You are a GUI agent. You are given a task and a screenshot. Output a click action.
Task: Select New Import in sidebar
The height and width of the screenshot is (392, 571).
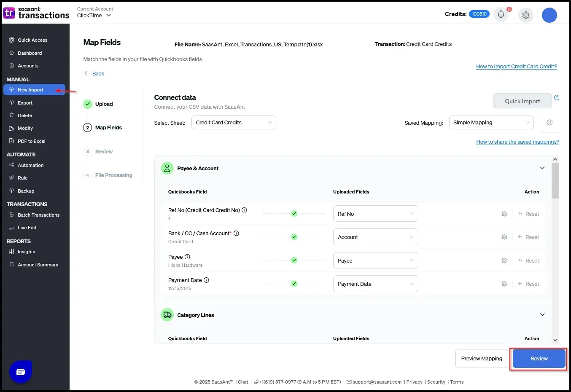(34, 90)
